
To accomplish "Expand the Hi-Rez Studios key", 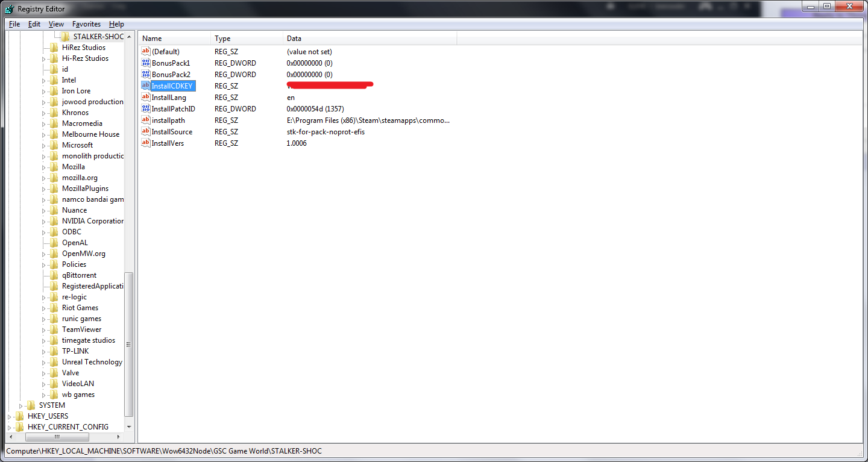I will [x=44, y=58].
